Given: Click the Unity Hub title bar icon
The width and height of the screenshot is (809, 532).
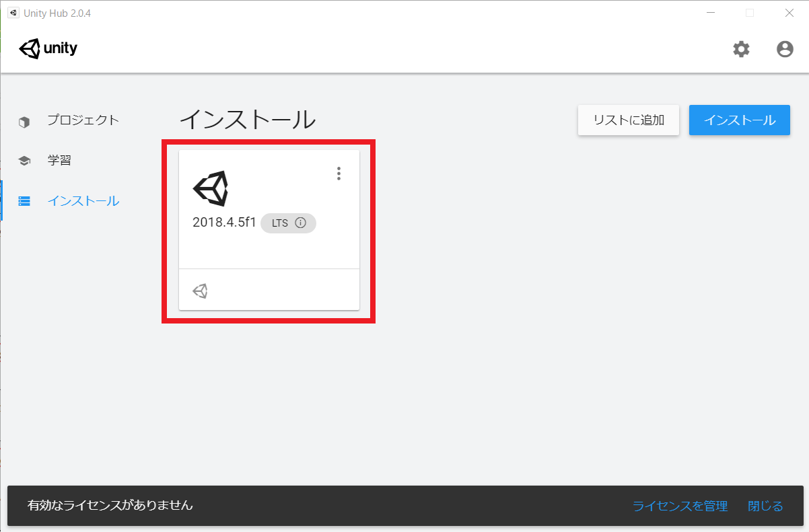Looking at the screenshot, I should (13, 13).
